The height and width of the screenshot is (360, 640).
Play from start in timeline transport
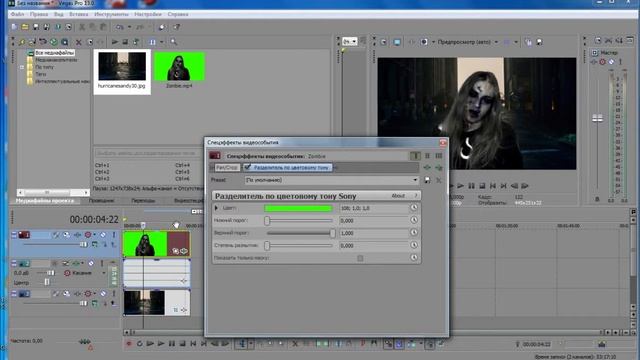(150, 344)
